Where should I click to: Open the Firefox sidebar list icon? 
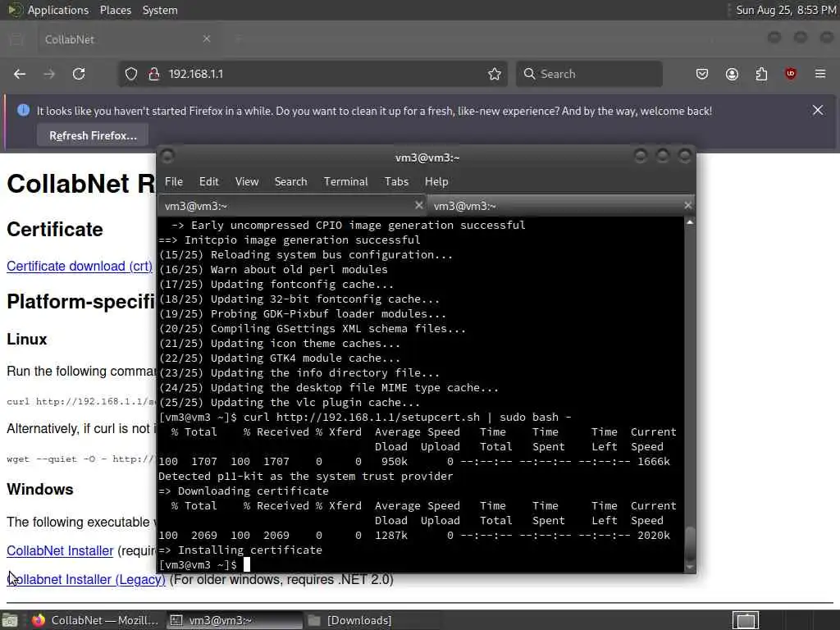(16, 39)
